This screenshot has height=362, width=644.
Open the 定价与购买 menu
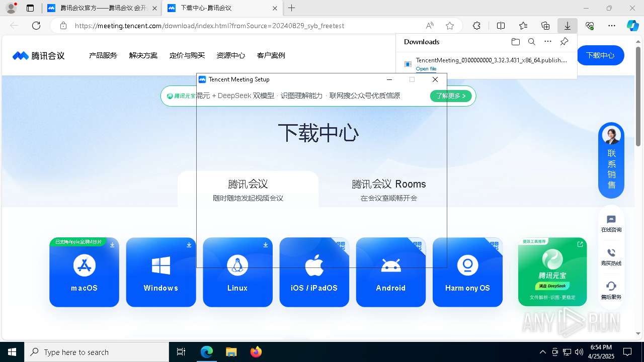[x=187, y=55]
